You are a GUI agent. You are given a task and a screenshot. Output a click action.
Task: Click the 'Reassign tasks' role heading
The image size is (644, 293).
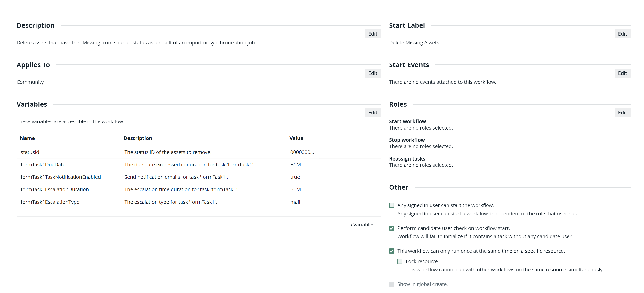click(x=407, y=159)
